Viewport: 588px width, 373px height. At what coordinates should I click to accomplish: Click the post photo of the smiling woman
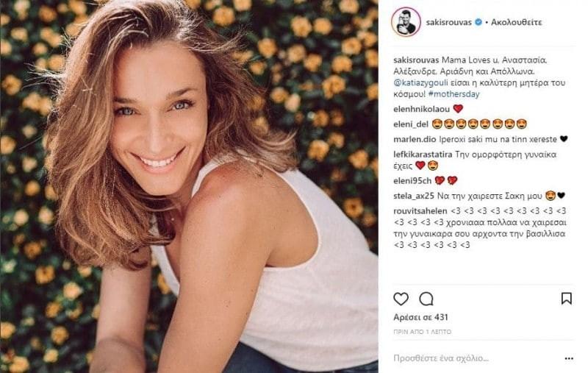tap(189, 186)
